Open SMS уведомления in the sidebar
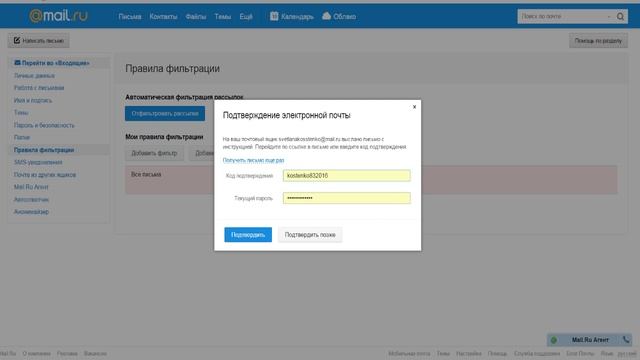 (38, 162)
